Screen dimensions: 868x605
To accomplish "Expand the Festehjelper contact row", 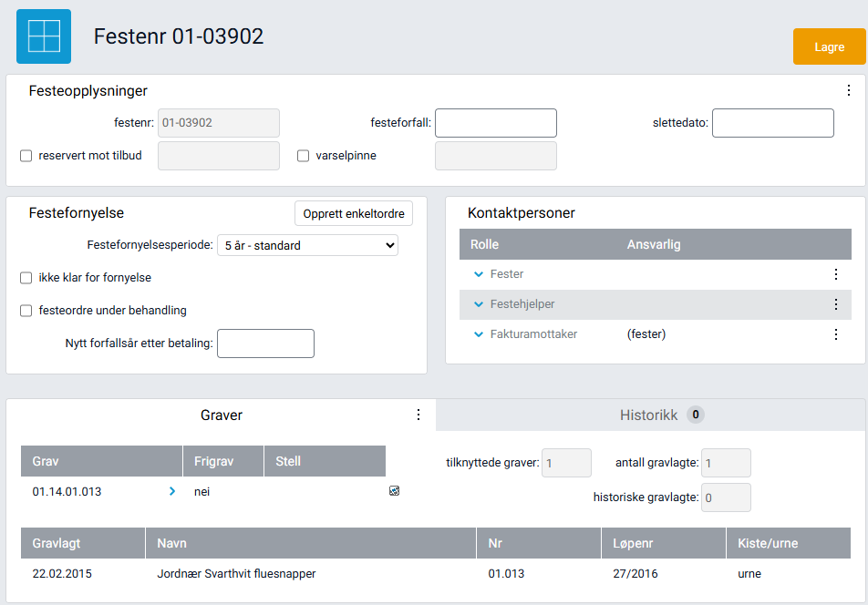I will point(478,304).
